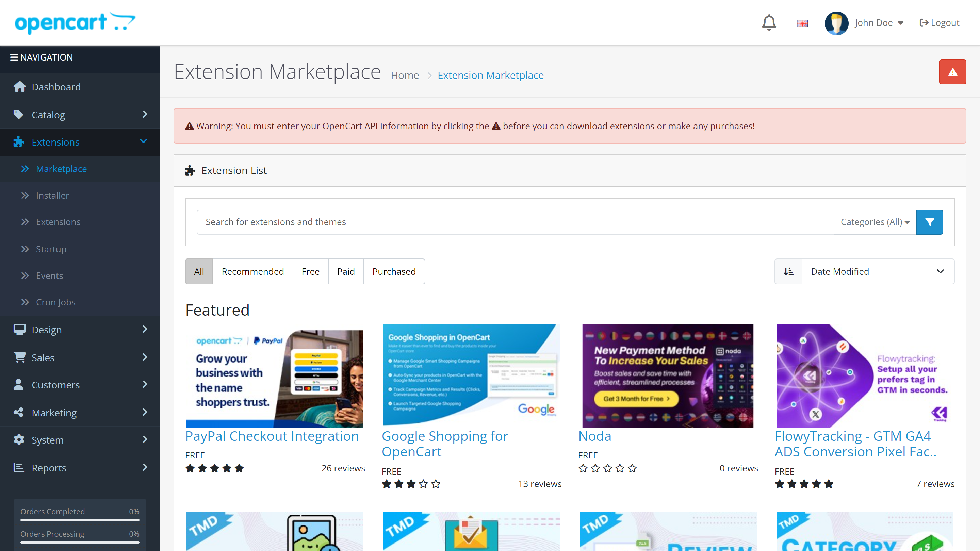This screenshot has width=980, height=551.
Task: Open the Installer submenu item
Action: tap(52, 196)
